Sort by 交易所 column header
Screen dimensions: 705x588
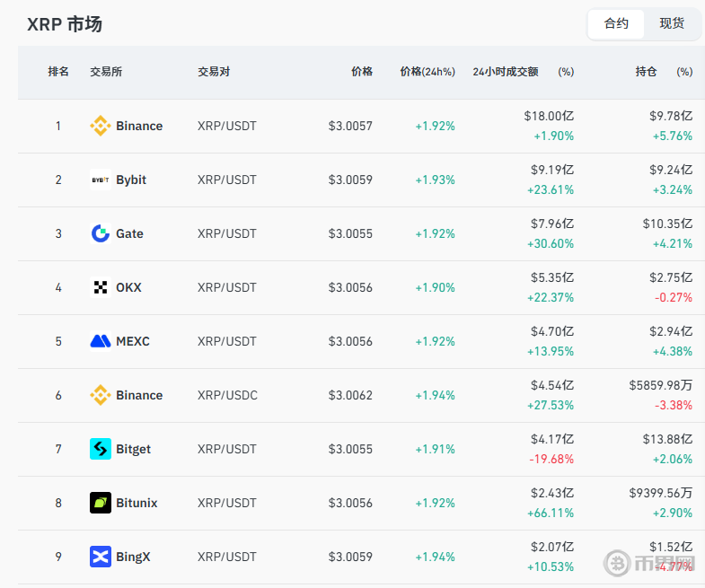pos(106,72)
